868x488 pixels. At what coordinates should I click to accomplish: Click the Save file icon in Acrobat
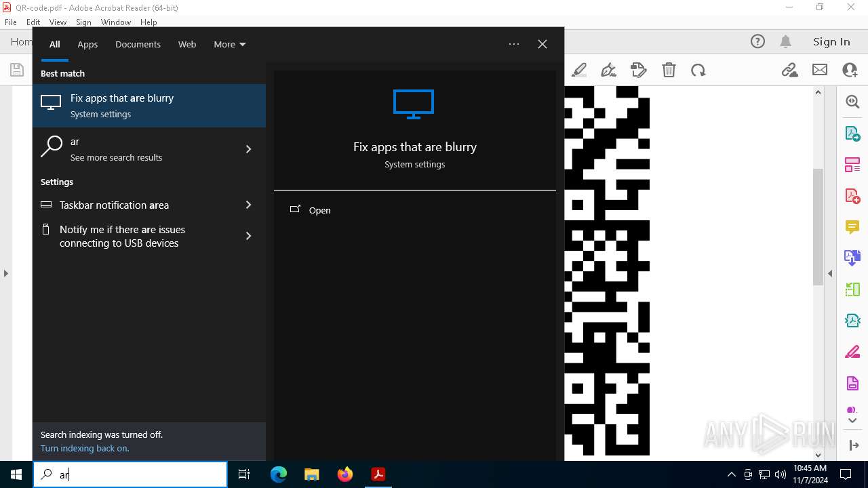[x=16, y=70]
